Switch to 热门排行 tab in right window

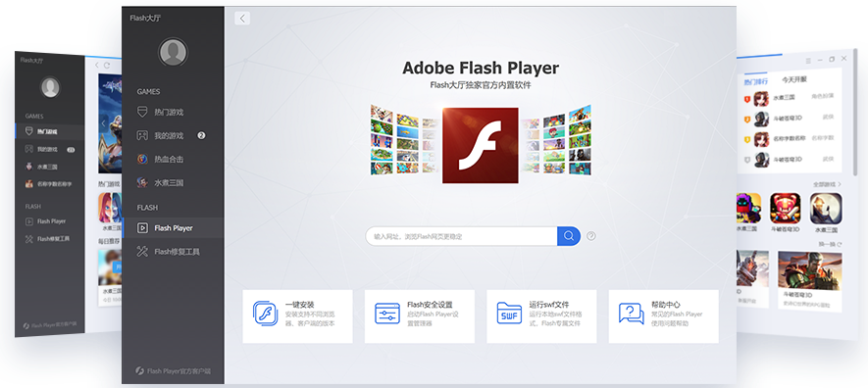[755, 81]
